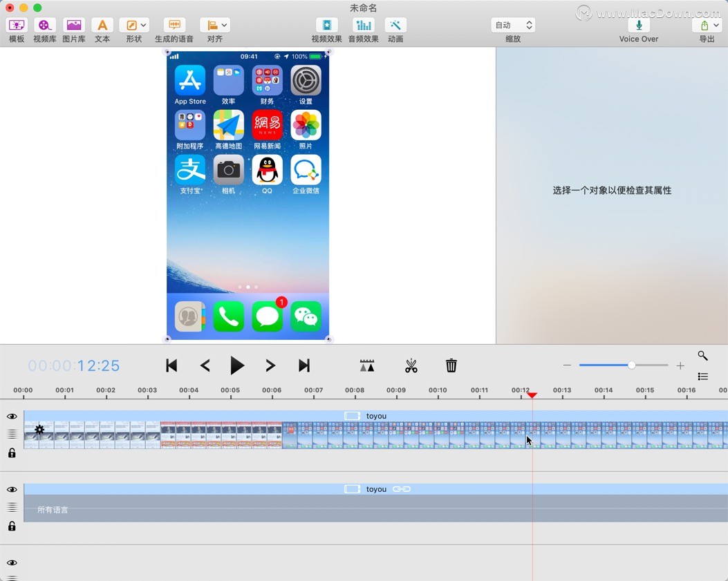
Task: Click the red playhead marker
Action: click(x=532, y=395)
